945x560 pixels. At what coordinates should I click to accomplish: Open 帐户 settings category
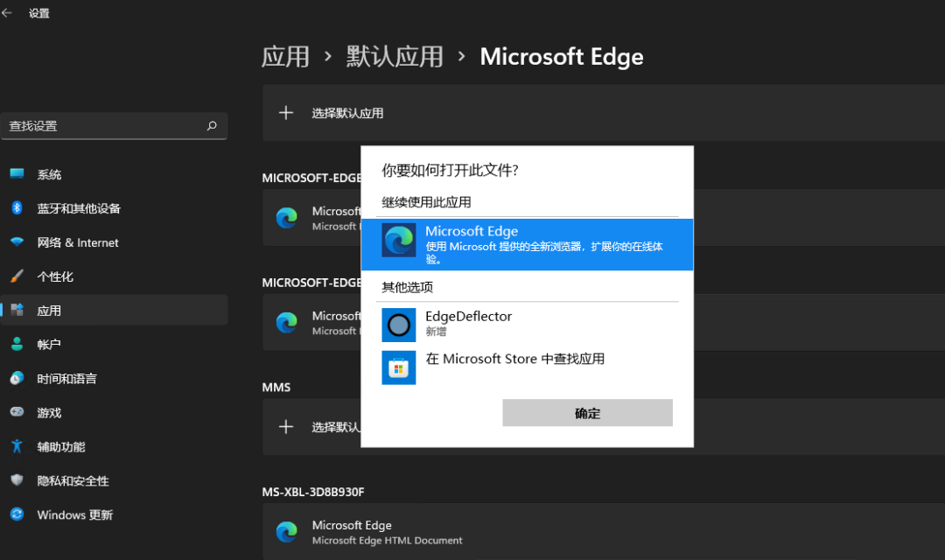pos(114,344)
